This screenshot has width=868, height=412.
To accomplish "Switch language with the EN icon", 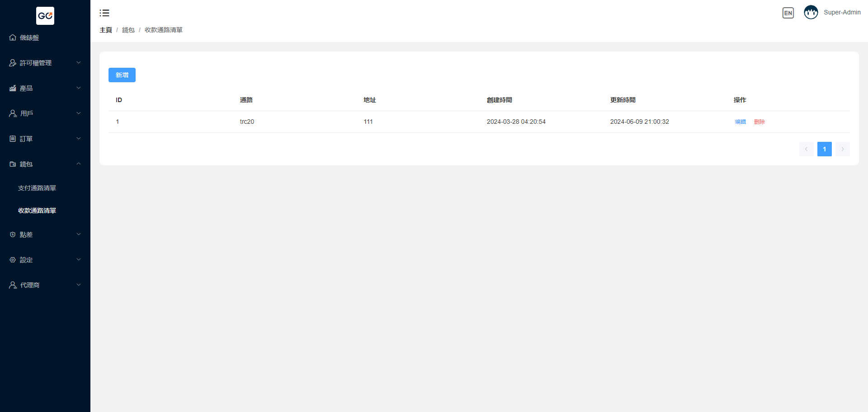I will [x=788, y=13].
